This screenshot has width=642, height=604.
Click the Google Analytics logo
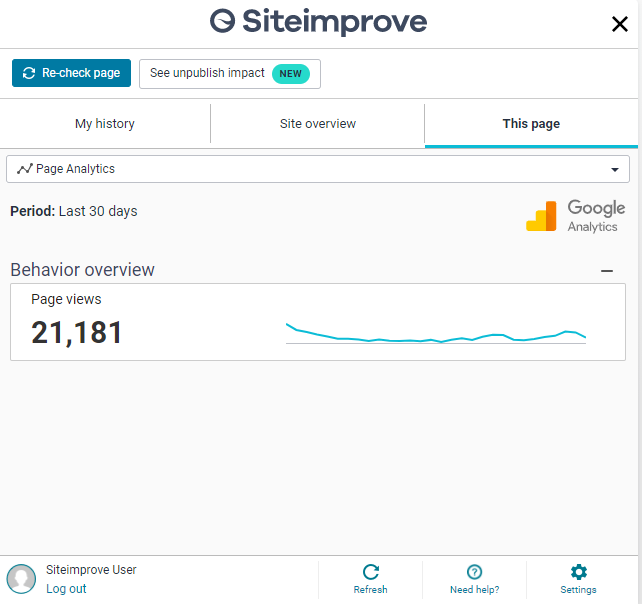tap(576, 216)
